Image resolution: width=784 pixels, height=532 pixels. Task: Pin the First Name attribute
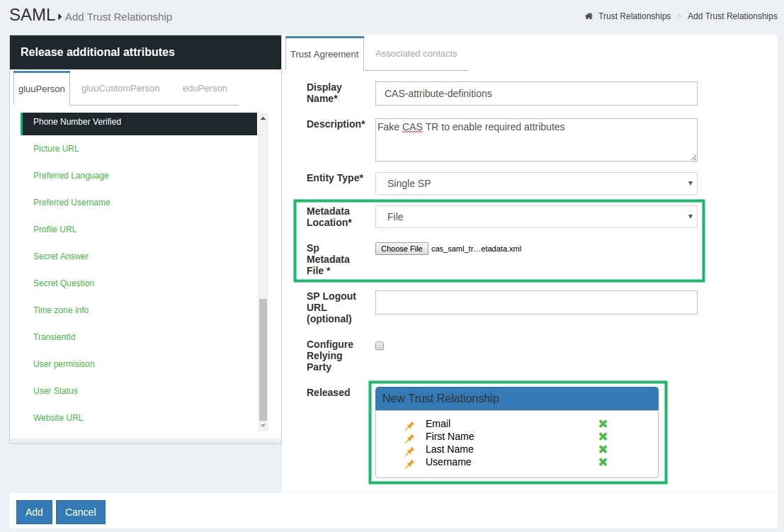(x=409, y=436)
